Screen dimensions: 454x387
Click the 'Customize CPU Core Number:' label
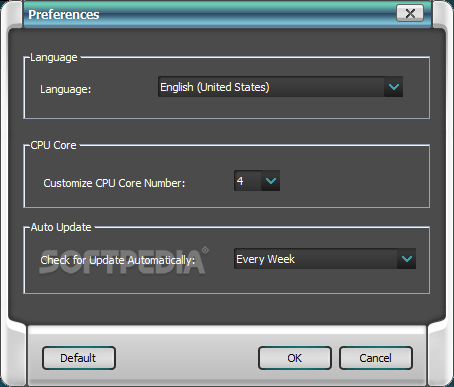pos(114,183)
